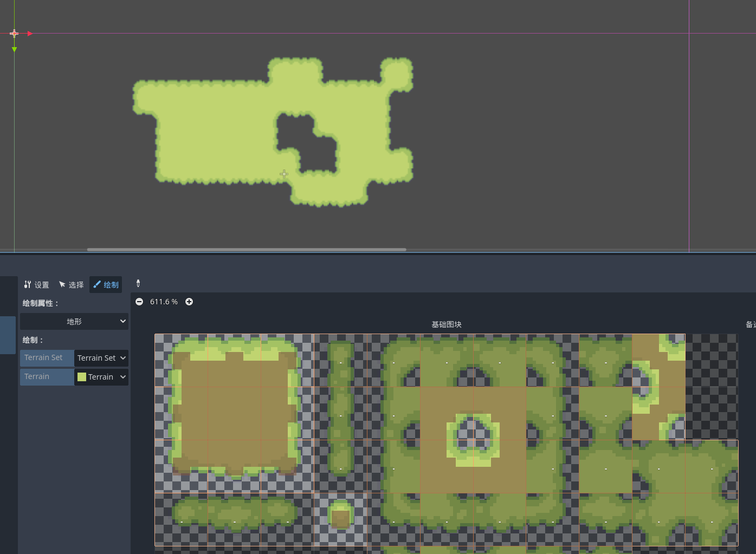Click the arrow cursor icon for 选择
756x554 pixels.
pos(62,284)
